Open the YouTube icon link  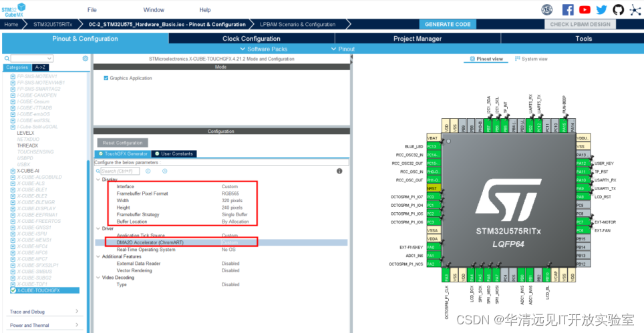[x=585, y=10]
